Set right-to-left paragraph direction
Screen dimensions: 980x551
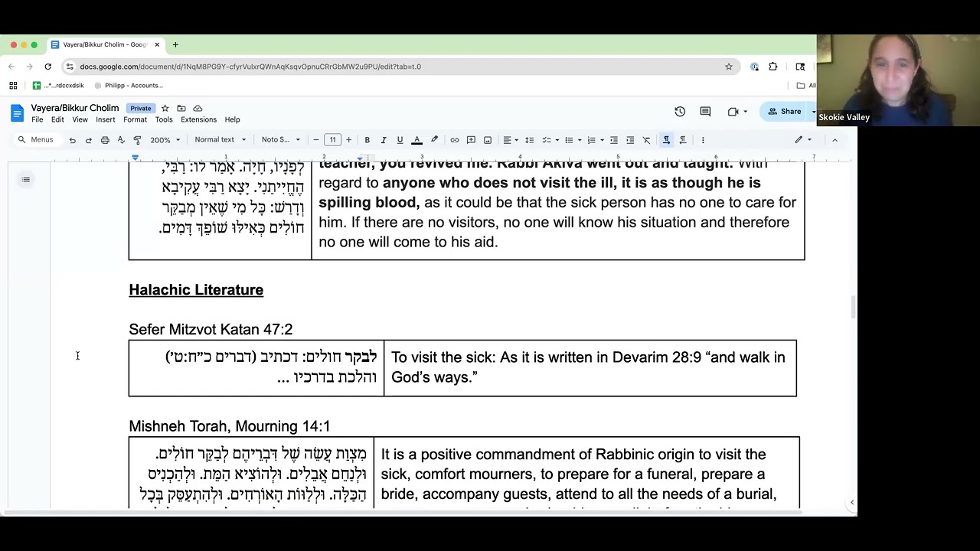pos(683,140)
